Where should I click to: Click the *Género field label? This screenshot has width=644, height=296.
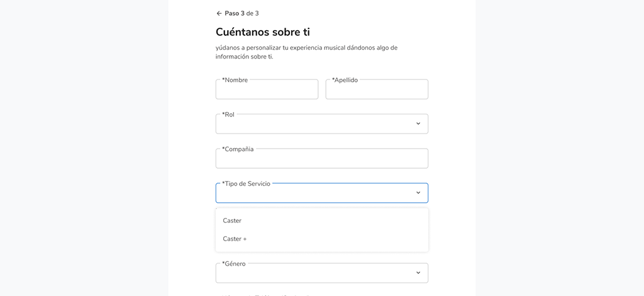[234, 264]
